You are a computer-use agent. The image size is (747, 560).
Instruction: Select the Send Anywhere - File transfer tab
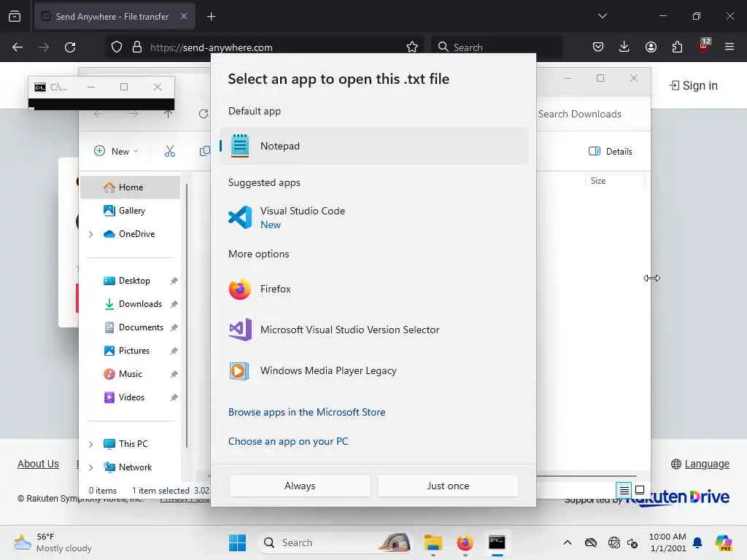pos(115,17)
